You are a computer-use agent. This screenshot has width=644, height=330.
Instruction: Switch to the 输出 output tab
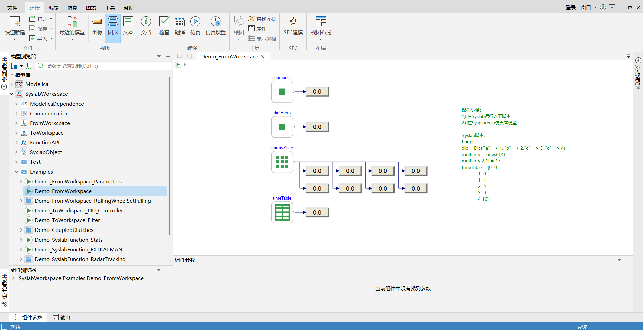click(x=62, y=317)
